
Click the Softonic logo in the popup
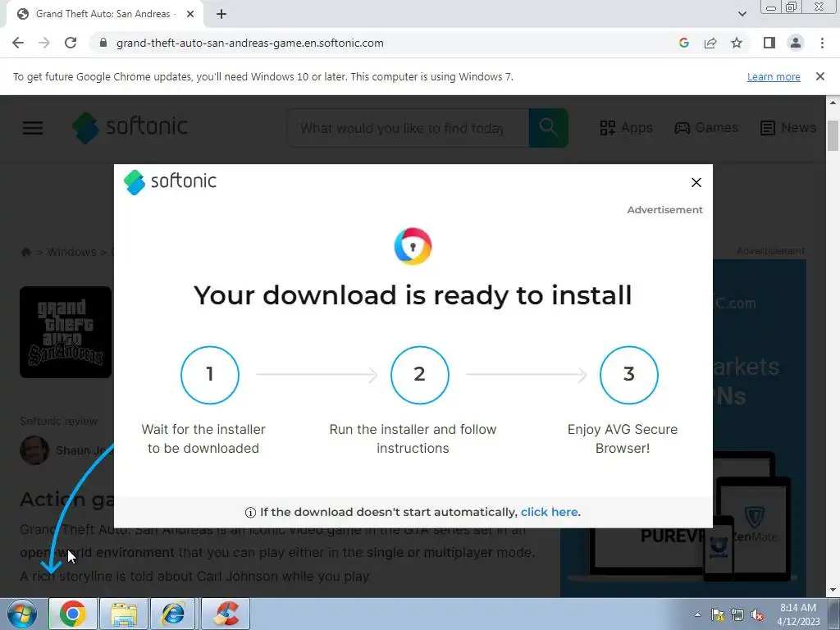point(170,182)
